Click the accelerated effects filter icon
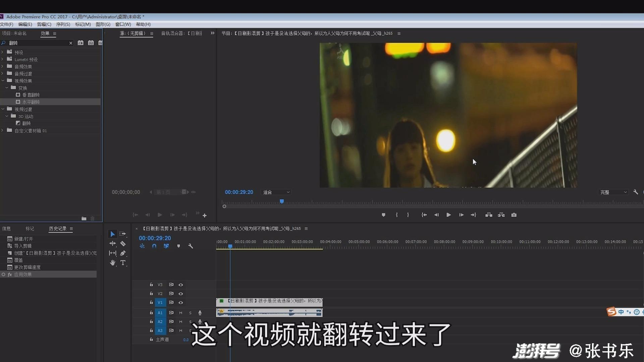This screenshot has width=644, height=362. coord(80,43)
